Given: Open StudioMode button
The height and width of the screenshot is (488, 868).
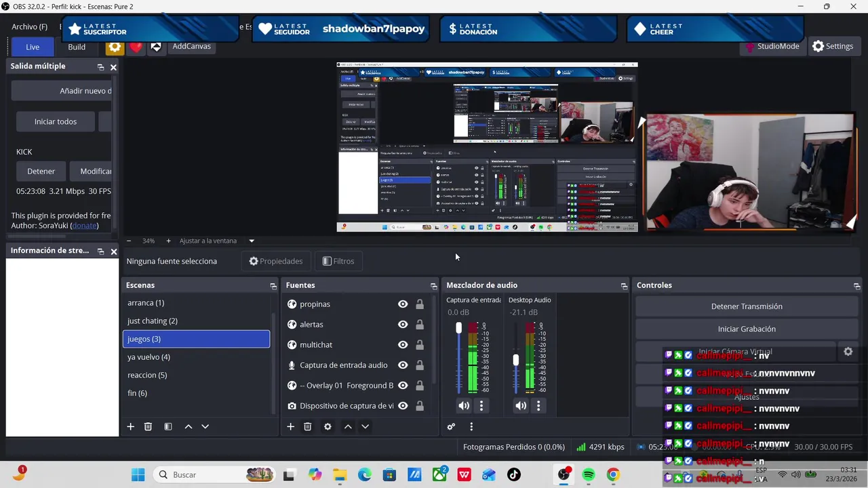Looking at the screenshot, I should point(772,46).
